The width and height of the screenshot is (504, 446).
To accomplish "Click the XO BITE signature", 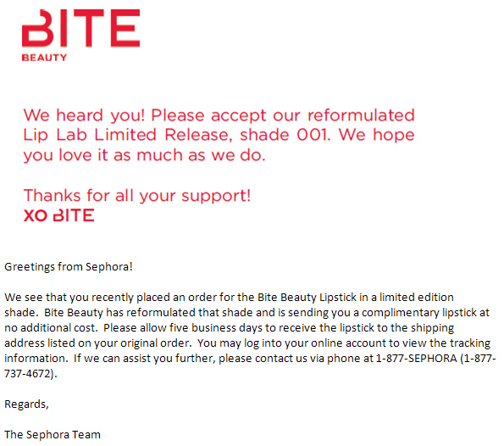I will pos(58,215).
